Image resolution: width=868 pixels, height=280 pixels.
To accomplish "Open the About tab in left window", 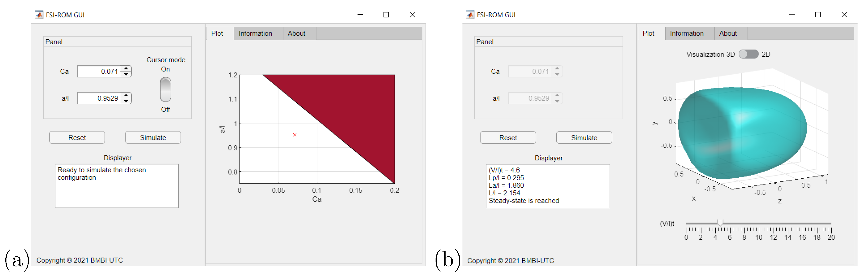I will (296, 33).
